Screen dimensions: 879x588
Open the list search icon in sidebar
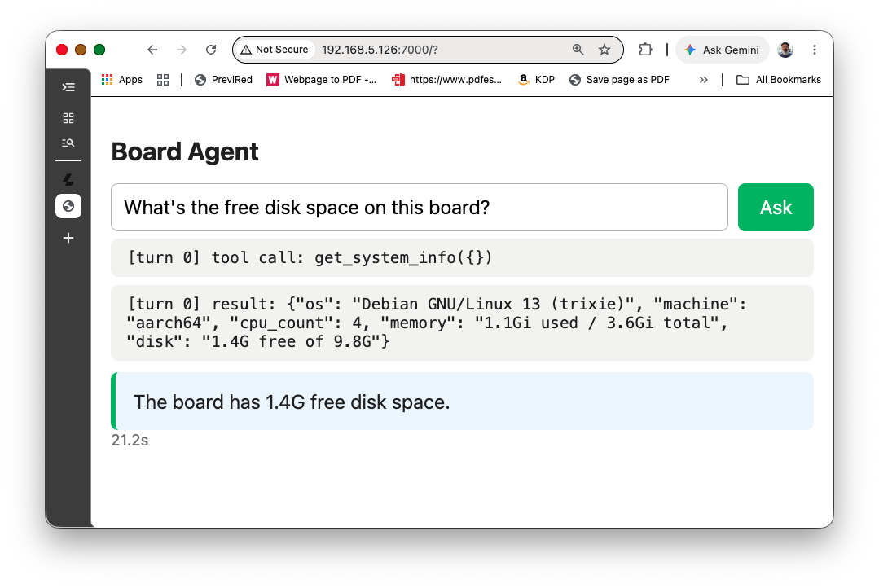pos(68,143)
